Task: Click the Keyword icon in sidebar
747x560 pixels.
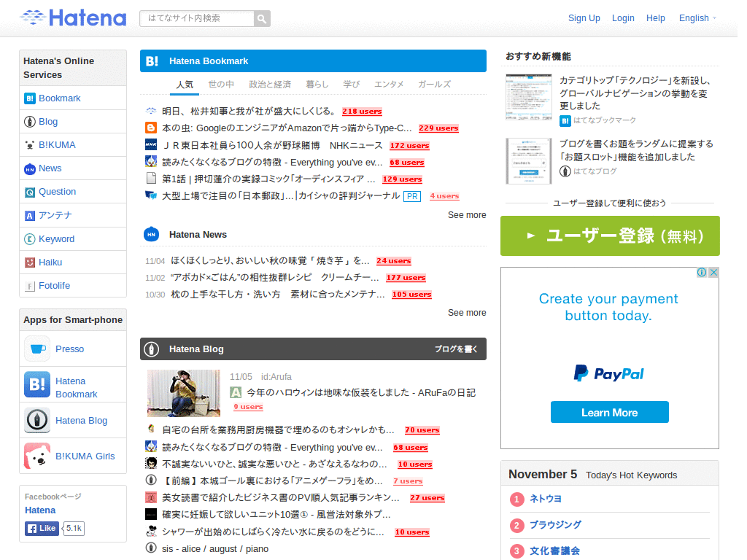Action: click(29, 239)
